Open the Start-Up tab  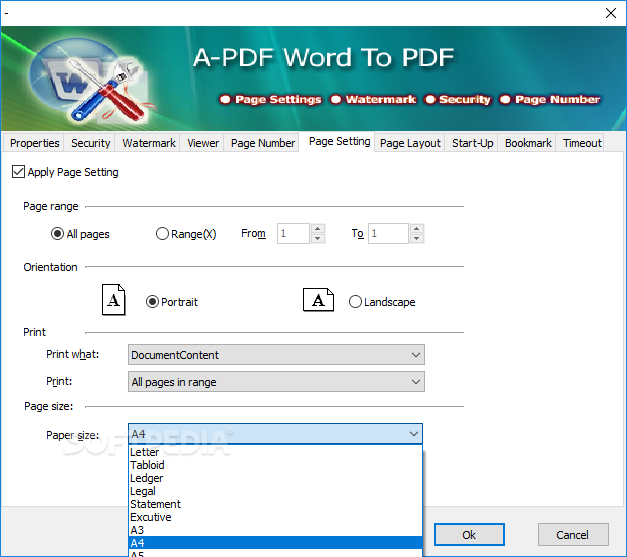[472, 143]
